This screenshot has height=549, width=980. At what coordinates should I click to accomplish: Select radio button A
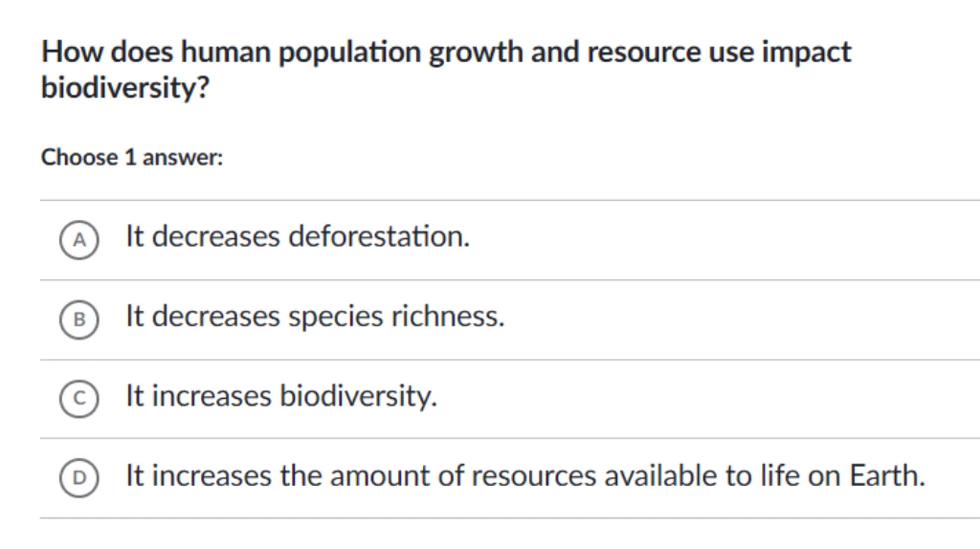pyautogui.click(x=79, y=240)
